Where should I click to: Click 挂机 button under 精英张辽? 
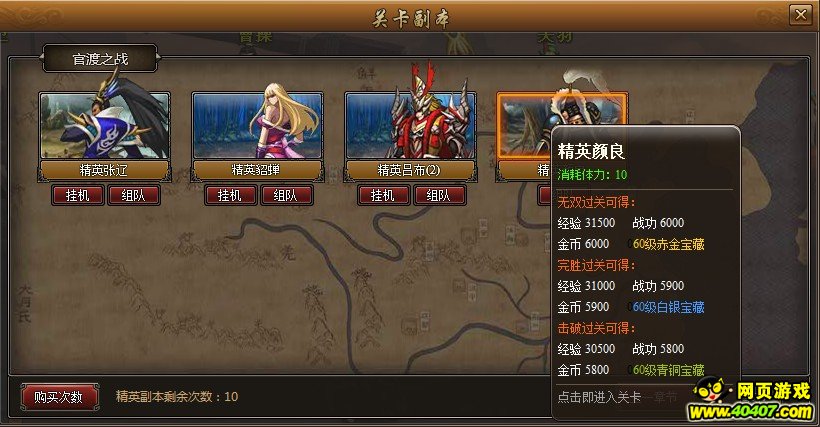77,195
